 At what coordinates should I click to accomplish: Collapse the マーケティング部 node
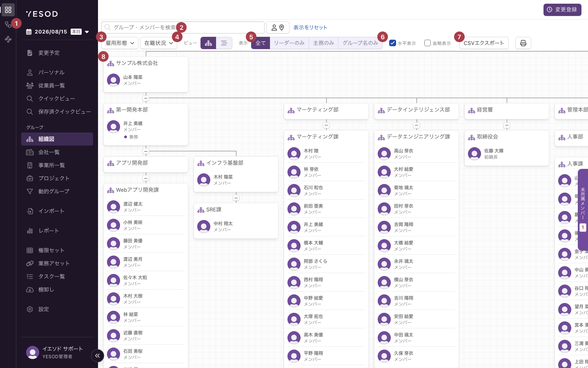[x=326, y=126]
